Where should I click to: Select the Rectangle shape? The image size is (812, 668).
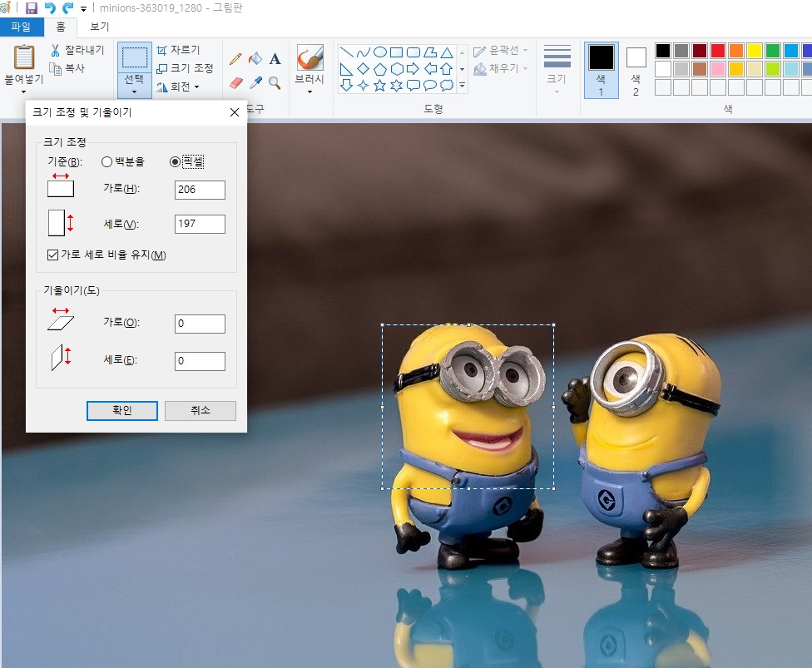coord(397,52)
